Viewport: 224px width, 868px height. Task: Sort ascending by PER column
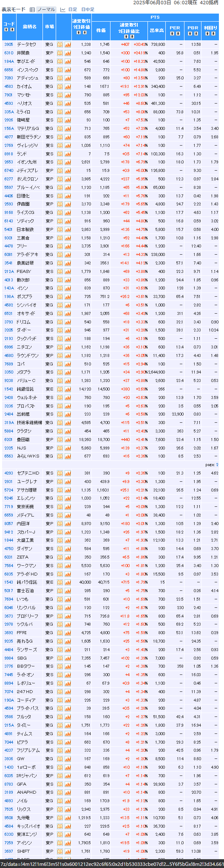[172, 33]
